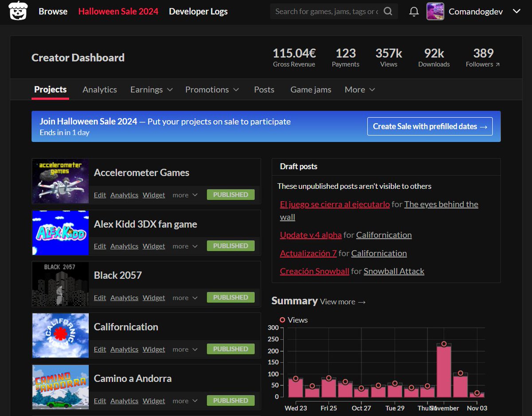532x416 pixels.
Task: Open draft Update v.4 alpha
Action: click(x=311, y=235)
